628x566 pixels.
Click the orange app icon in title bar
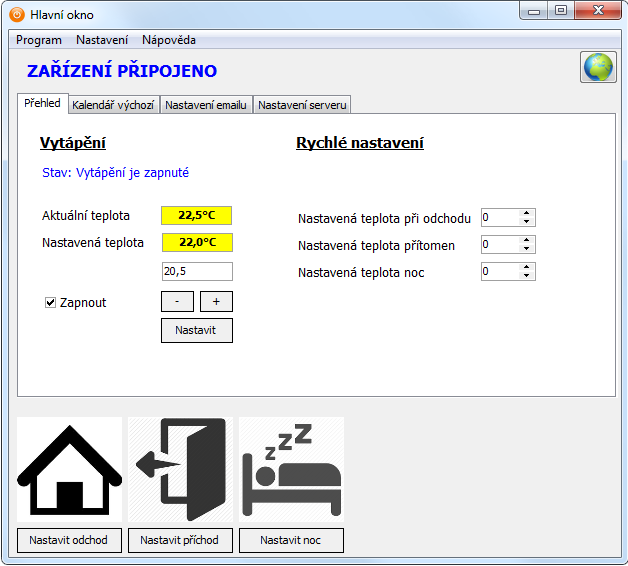tap(17, 14)
